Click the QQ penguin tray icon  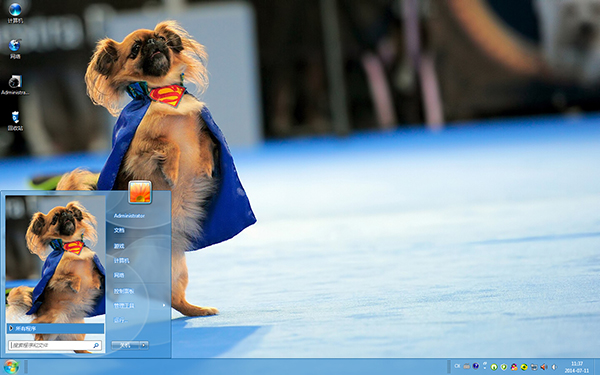click(x=514, y=367)
